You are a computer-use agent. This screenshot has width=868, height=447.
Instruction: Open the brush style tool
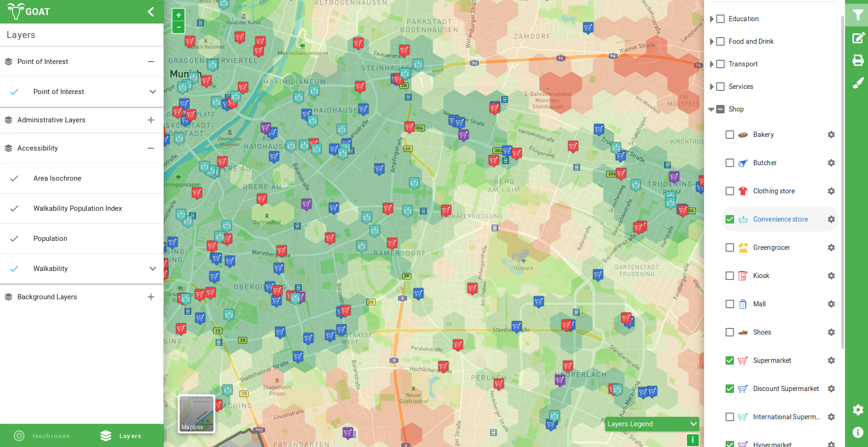(x=858, y=83)
